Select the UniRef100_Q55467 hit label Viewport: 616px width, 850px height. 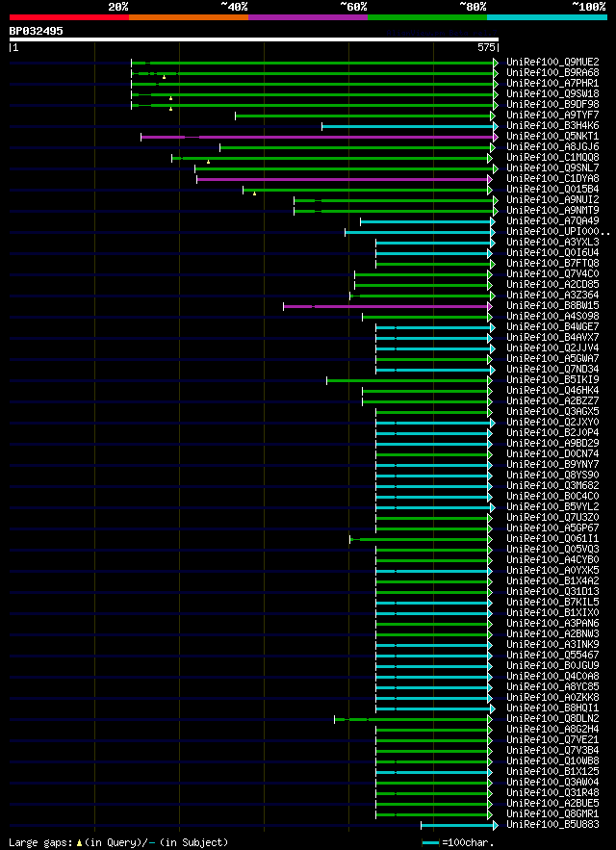(x=552, y=656)
